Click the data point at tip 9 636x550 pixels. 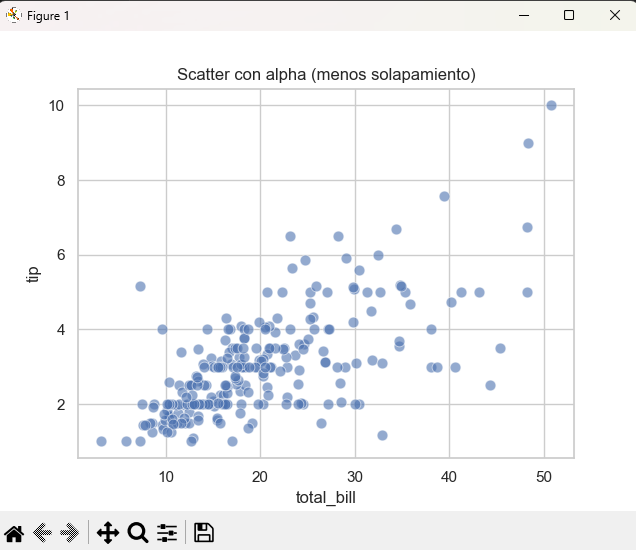pos(528,143)
